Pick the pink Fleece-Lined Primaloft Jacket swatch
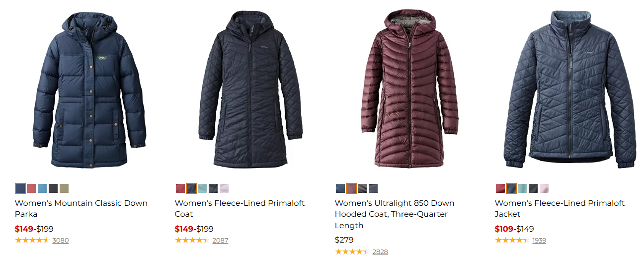This screenshot has width=644, height=256. pyautogui.click(x=544, y=188)
